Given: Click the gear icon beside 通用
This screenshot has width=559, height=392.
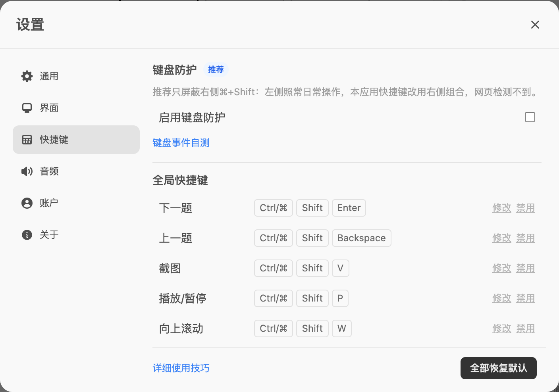Looking at the screenshot, I should [27, 76].
